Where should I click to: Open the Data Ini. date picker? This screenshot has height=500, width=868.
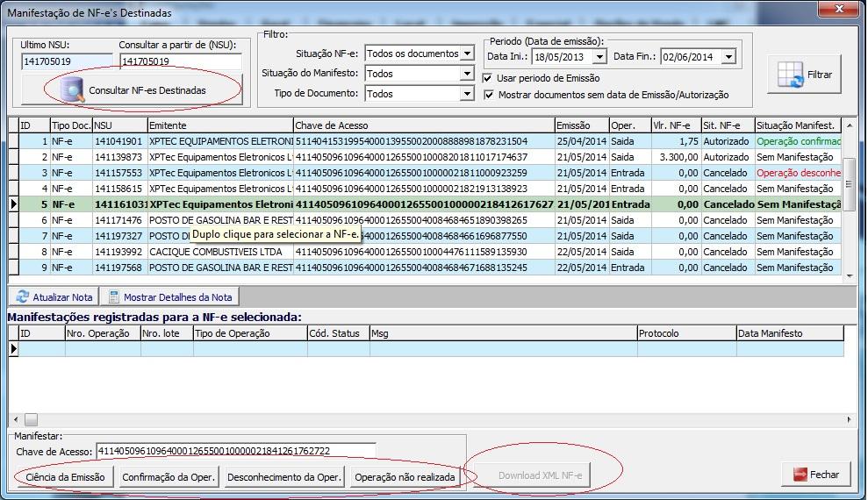(x=599, y=56)
